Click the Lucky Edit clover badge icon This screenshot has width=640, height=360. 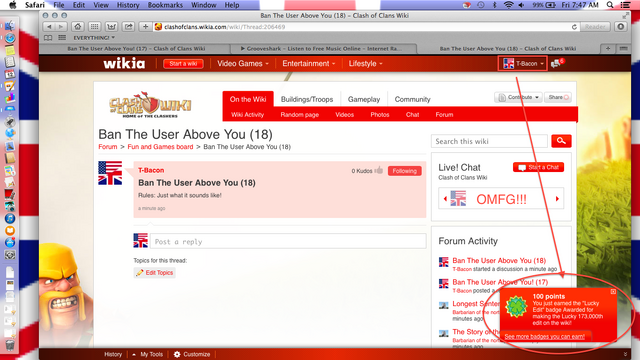click(517, 307)
